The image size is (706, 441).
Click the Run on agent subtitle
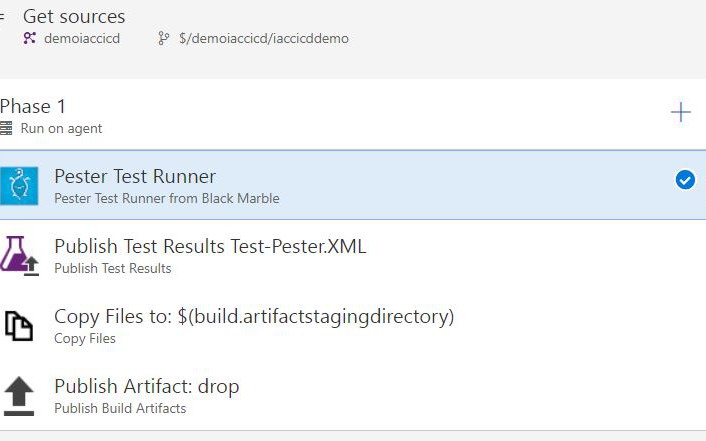click(x=61, y=128)
